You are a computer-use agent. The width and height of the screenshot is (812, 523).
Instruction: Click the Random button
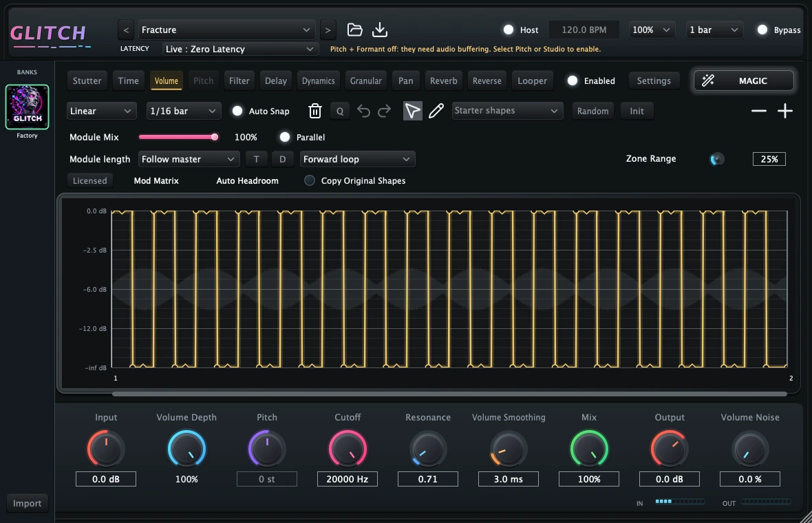point(593,111)
